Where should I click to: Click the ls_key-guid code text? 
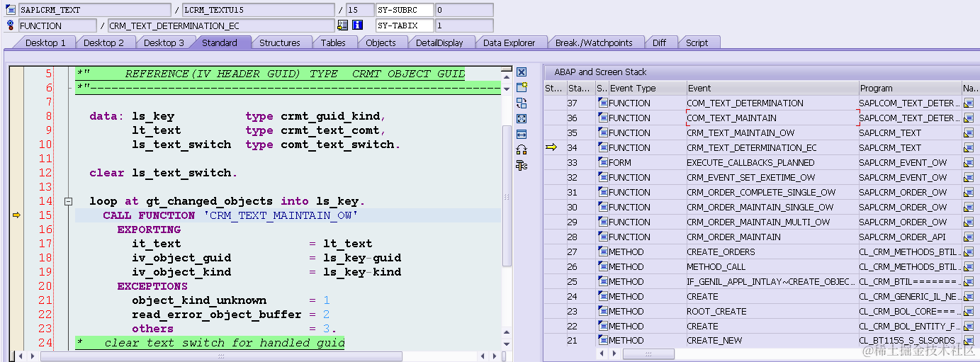click(x=362, y=258)
